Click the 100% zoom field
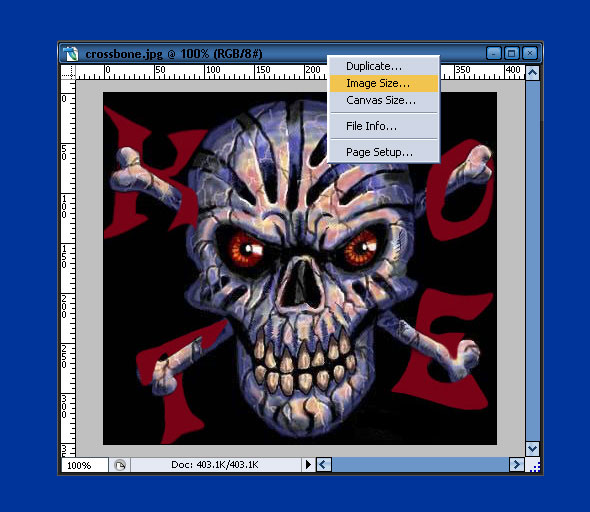Image resolution: width=590 pixels, height=512 pixels. tap(85, 465)
